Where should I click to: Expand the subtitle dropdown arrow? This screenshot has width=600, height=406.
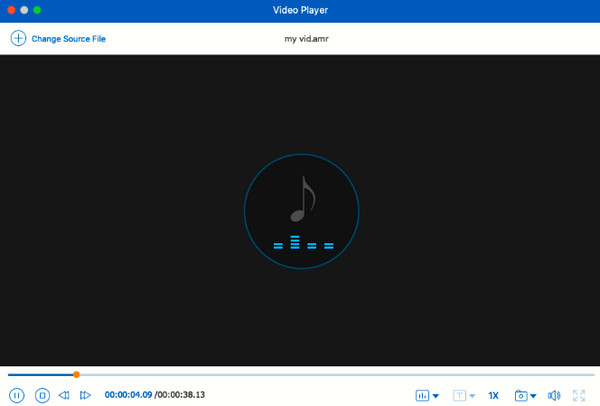click(x=472, y=396)
